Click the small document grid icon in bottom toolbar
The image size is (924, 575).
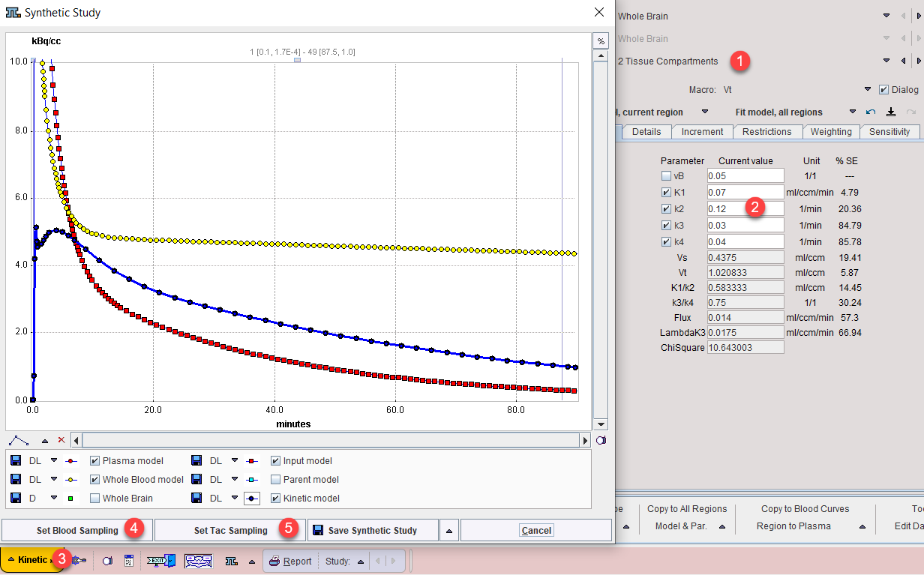[x=128, y=561]
